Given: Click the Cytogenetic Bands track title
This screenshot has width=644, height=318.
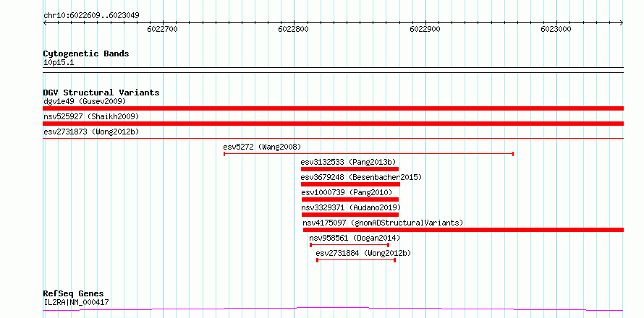Looking at the screenshot, I should coord(86,53).
